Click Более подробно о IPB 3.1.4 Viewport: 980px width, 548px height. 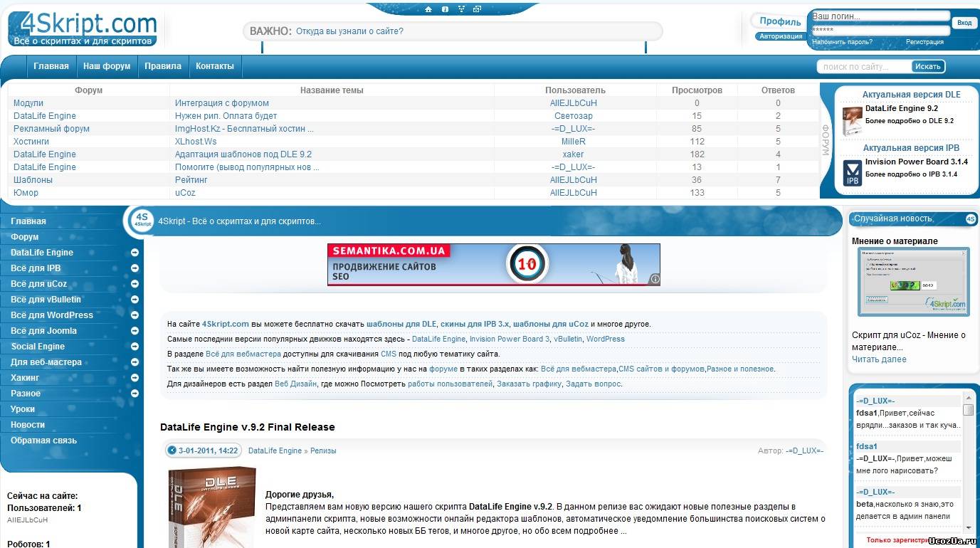911,174
